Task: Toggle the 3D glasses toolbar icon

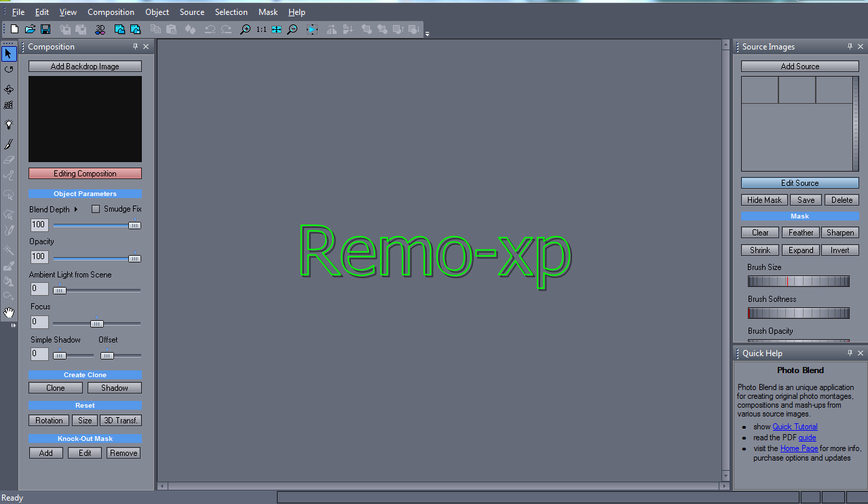Action: [x=100, y=29]
